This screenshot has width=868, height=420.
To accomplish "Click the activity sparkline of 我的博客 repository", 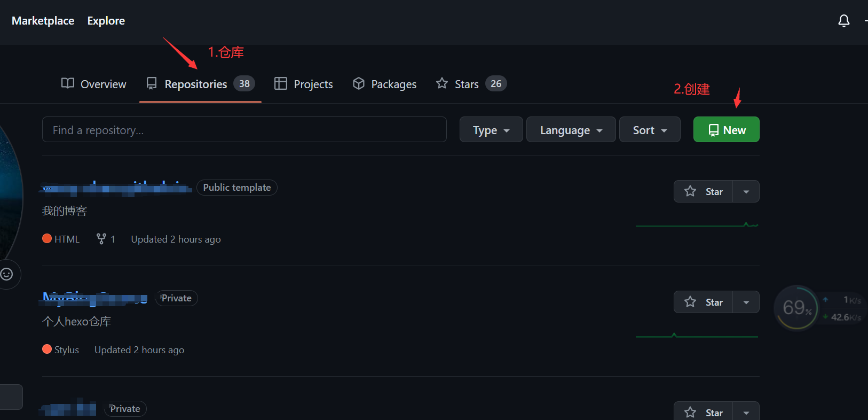I will 697,225.
